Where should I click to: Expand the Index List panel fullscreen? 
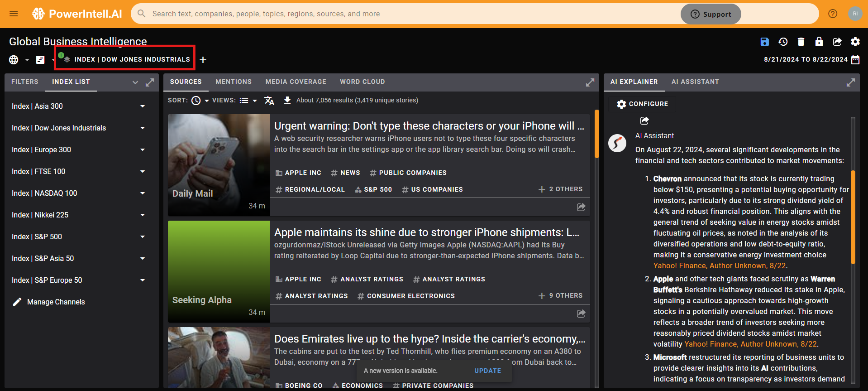(150, 82)
